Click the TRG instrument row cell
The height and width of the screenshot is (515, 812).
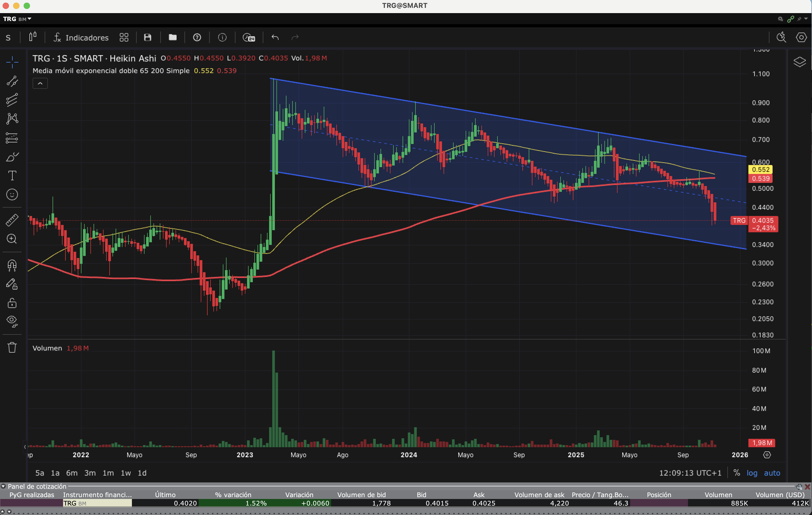97,503
